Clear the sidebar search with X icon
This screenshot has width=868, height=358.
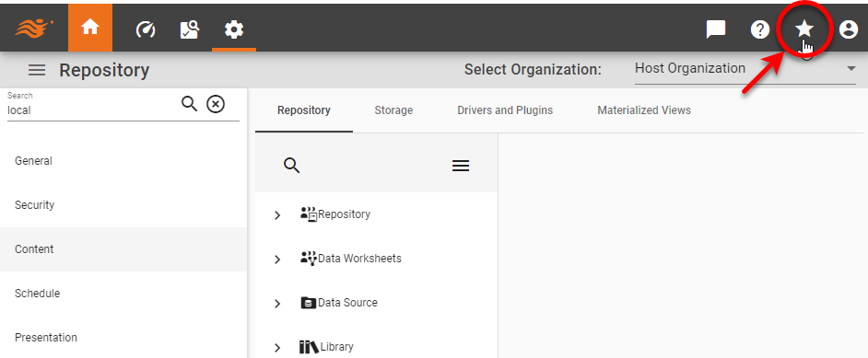pyautogui.click(x=216, y=103)
